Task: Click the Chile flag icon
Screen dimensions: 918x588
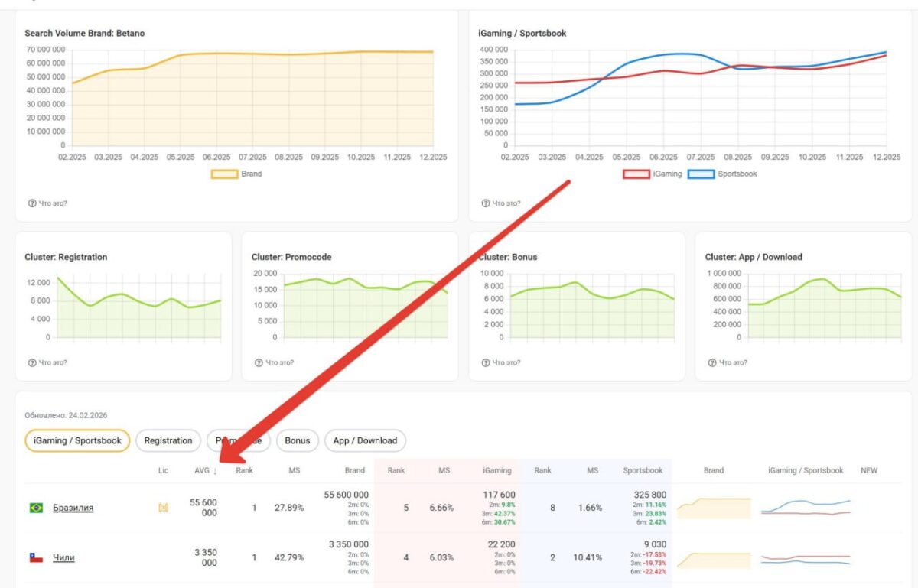Action: click(35, 558)
